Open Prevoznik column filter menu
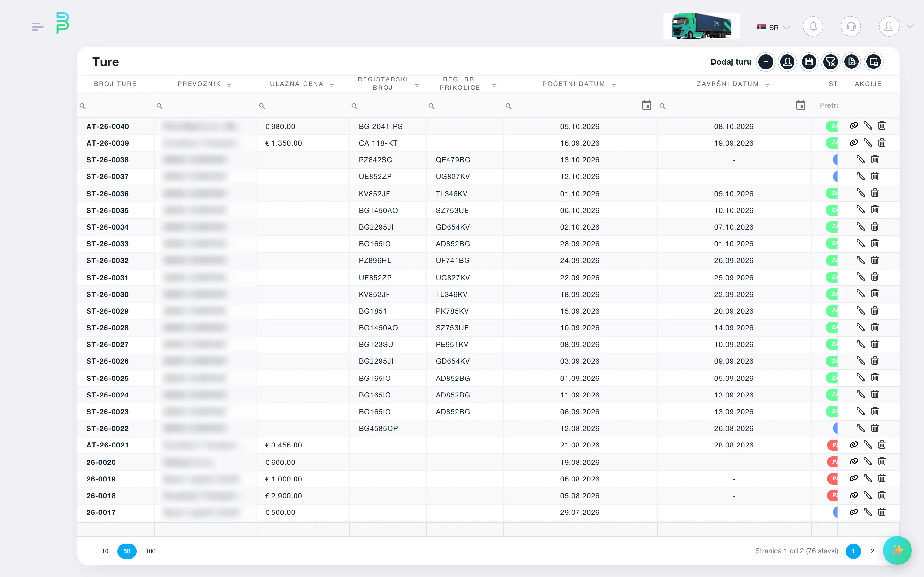Screen dimensions: 924x577 (229, 84)
